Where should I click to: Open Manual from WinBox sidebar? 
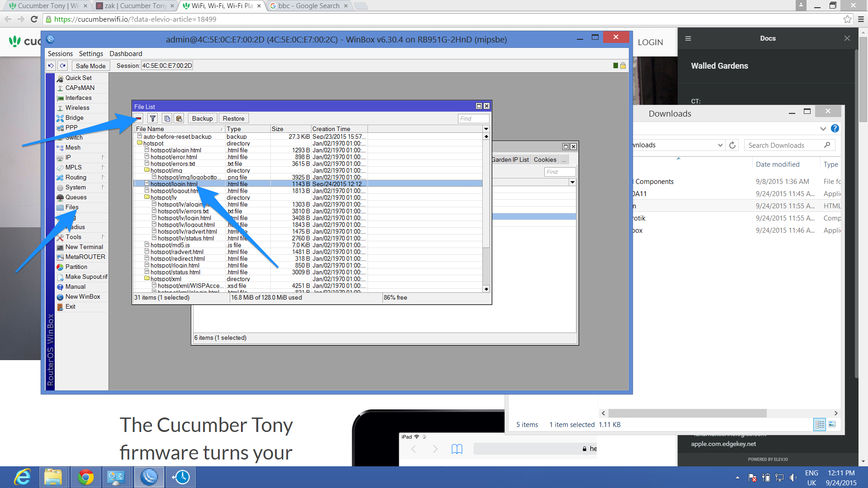coord(75,286)
